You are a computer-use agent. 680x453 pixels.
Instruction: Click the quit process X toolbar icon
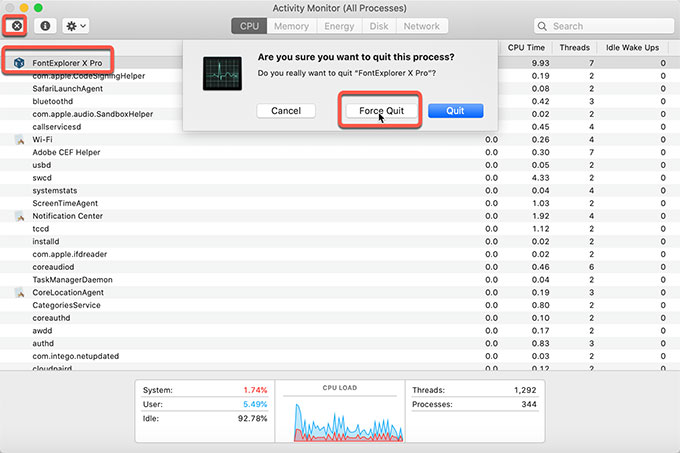[x=16, y=26]
